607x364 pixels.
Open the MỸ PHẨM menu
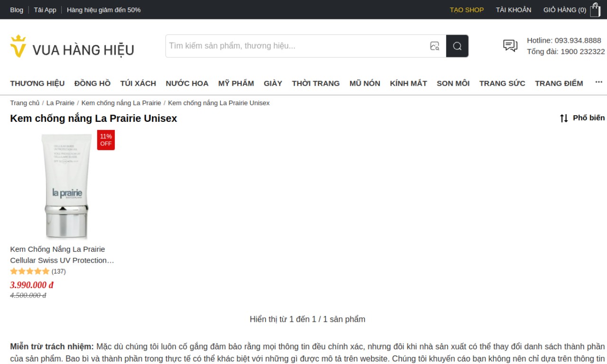click(236, 83)
